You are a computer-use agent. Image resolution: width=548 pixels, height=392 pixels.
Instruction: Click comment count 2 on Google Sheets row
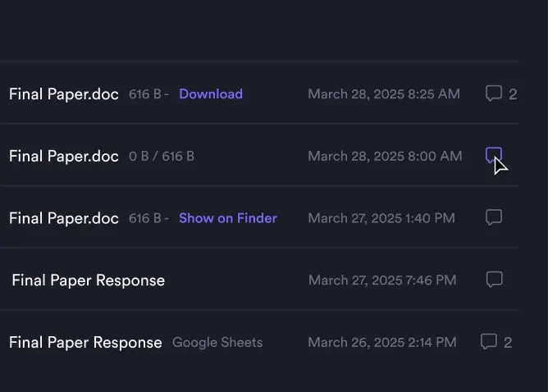(x=508, y=342)
